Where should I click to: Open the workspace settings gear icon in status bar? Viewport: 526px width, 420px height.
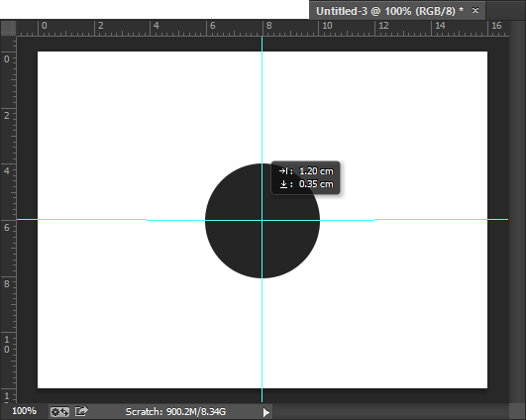point(59,411)
